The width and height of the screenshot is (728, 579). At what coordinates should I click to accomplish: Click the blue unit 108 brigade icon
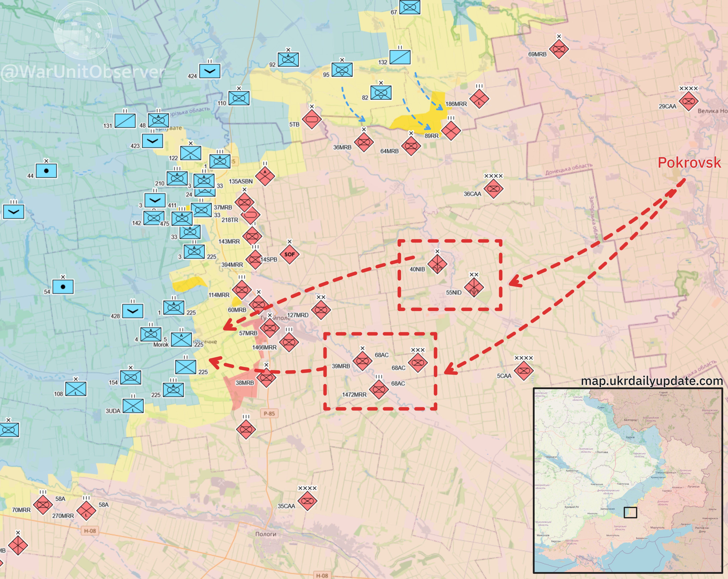tap(76, 389)
